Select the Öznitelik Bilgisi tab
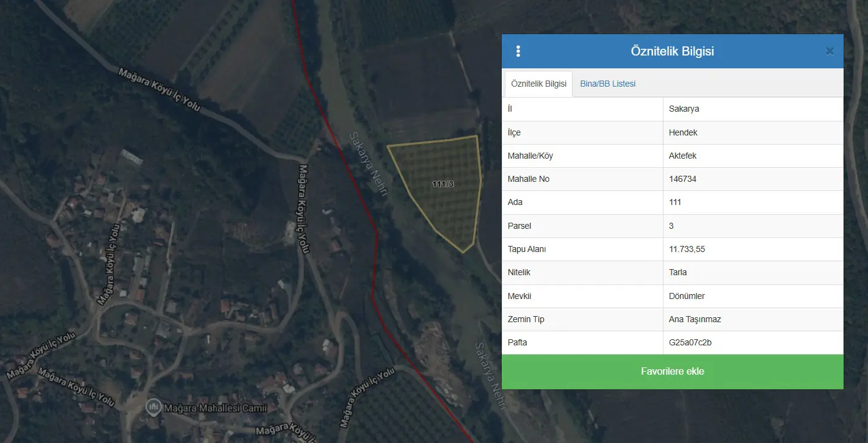Image resolution: width=868 pixels, height=443 pixels. [538, 84]
